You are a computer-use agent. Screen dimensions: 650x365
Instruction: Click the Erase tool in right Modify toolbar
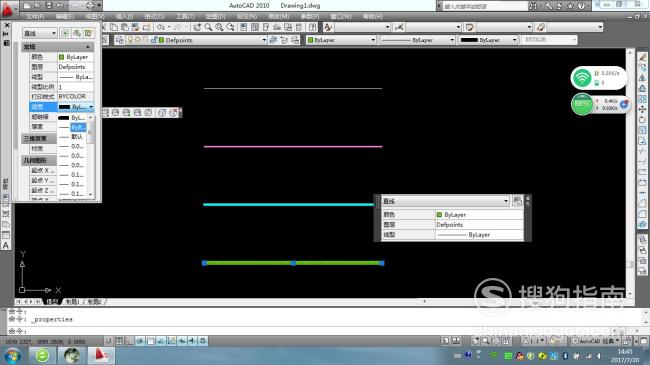(642, 57)
